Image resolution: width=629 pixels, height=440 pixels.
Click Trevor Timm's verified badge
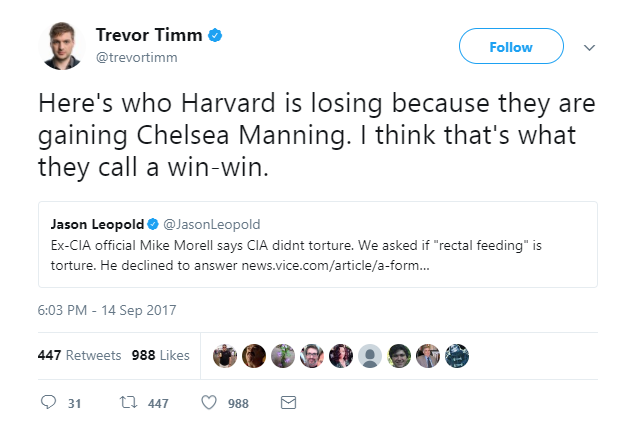tap(215, 35)
